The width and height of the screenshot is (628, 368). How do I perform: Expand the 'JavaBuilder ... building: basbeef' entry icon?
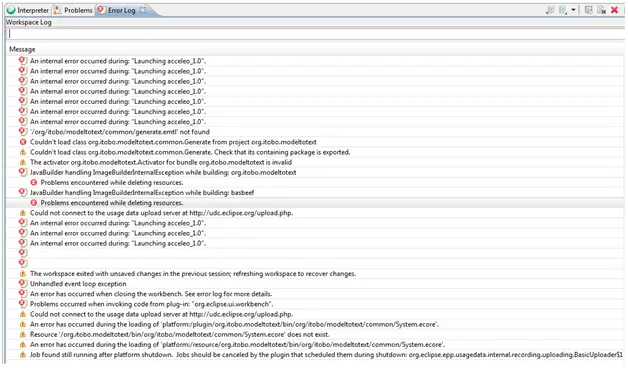23,193
